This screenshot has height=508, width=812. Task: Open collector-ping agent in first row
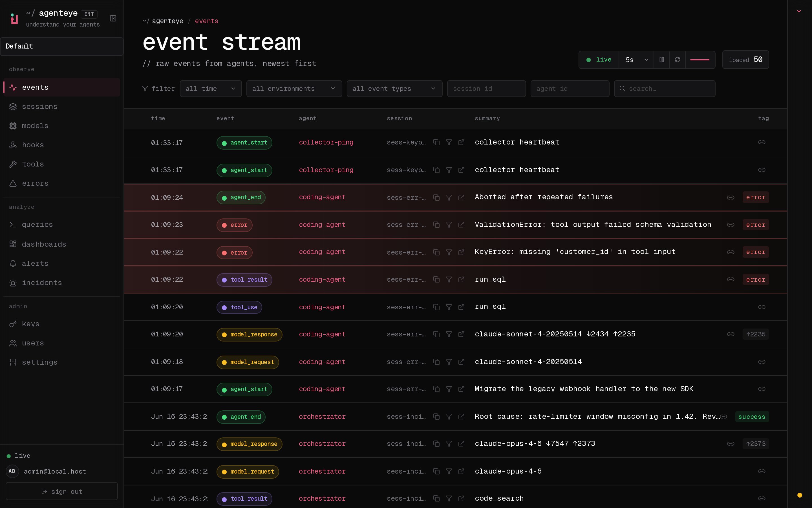pyautogui.click(x=326, y=143)
